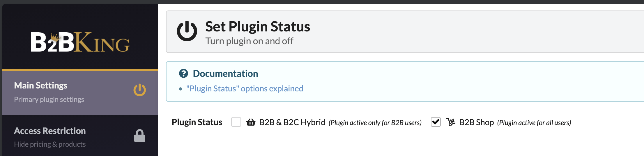Click the large power icon beside Set Plugin Status

coord(187,31)
